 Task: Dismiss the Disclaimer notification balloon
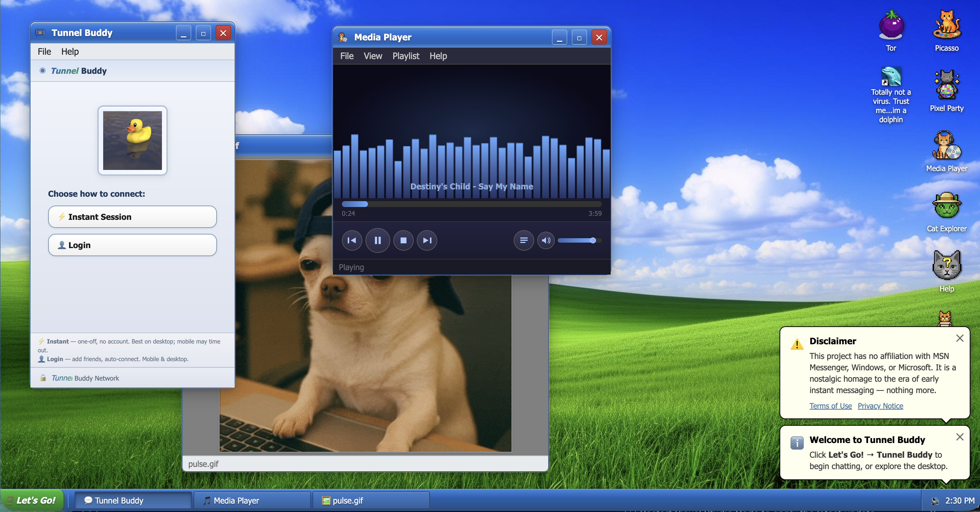(x=959, y=338)
